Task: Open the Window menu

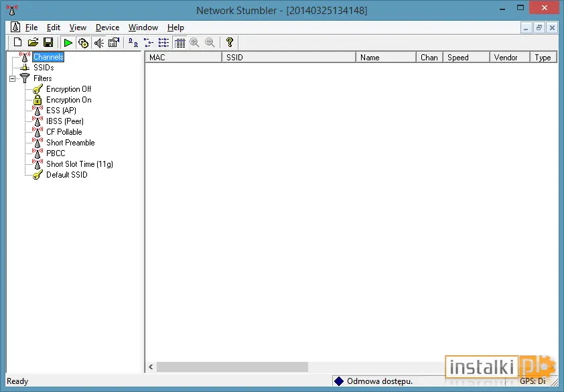Action: [143, 27]
